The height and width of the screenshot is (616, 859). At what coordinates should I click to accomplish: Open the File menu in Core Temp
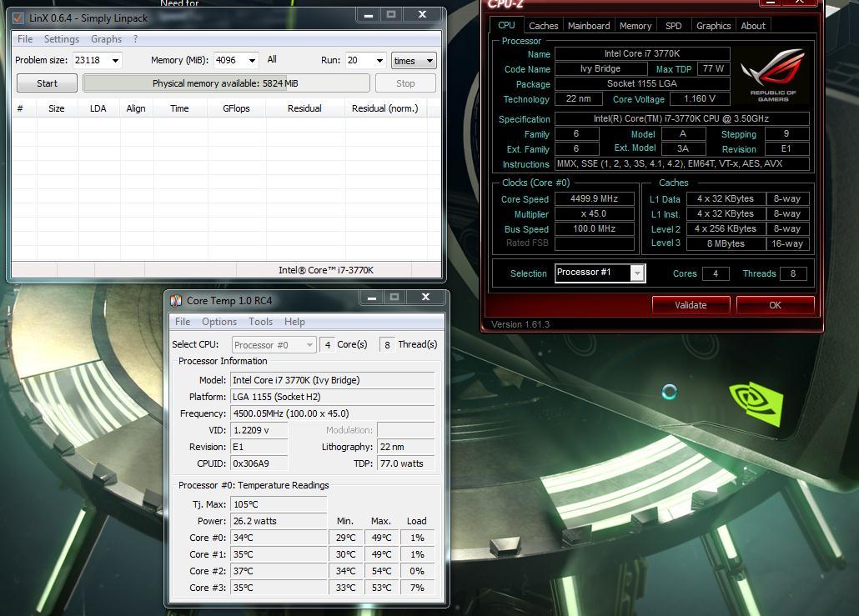(183, 322)
